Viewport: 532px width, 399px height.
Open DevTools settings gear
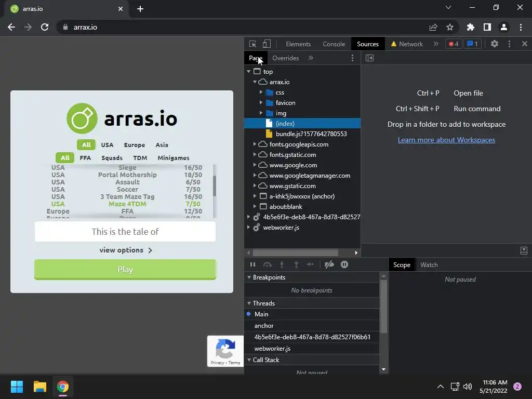(495, 44)
